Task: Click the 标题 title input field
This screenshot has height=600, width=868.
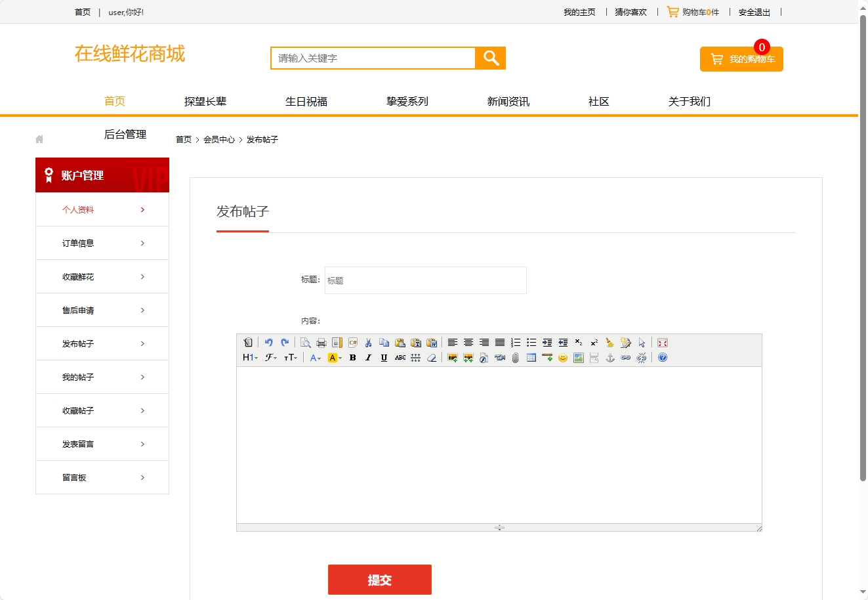Action: pyautogui.click(x=425, y=280)
